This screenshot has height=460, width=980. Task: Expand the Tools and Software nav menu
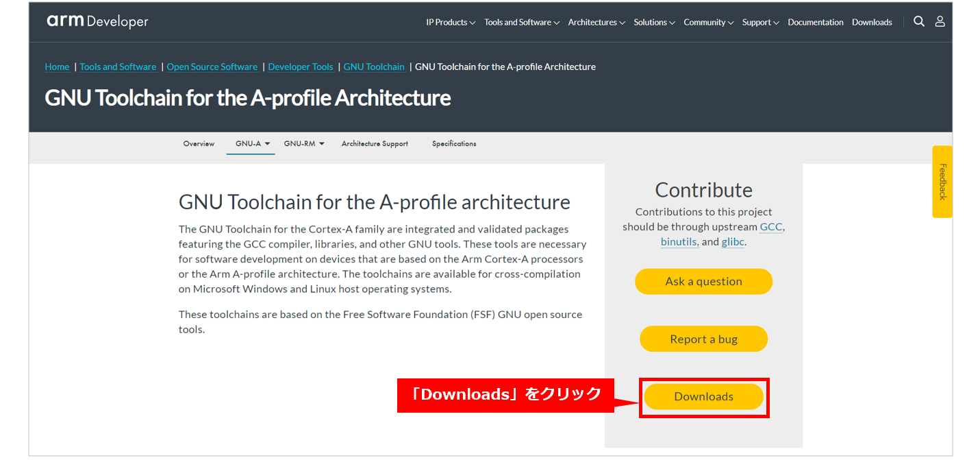(522, 23)
